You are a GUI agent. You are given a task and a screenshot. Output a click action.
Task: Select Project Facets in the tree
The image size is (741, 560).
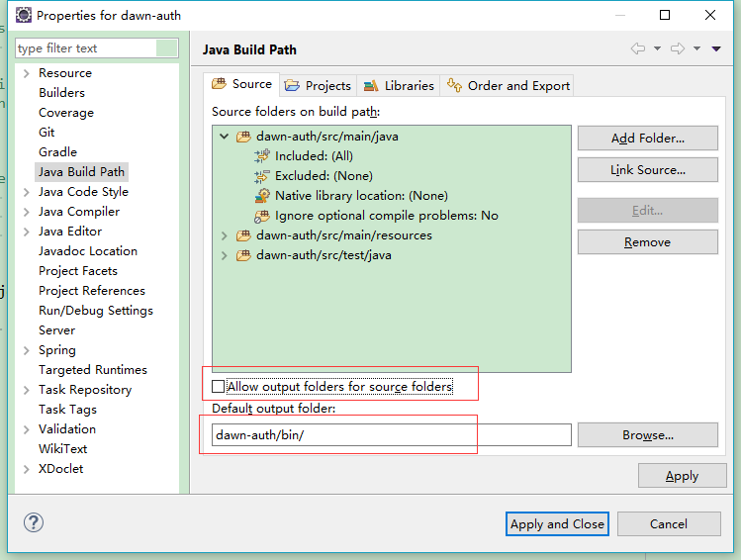(78, 271)
